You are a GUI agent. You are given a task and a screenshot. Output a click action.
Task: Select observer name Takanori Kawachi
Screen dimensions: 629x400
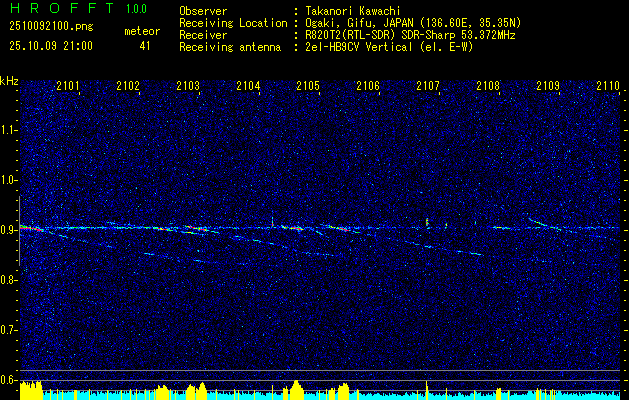[x=353, y=11]
